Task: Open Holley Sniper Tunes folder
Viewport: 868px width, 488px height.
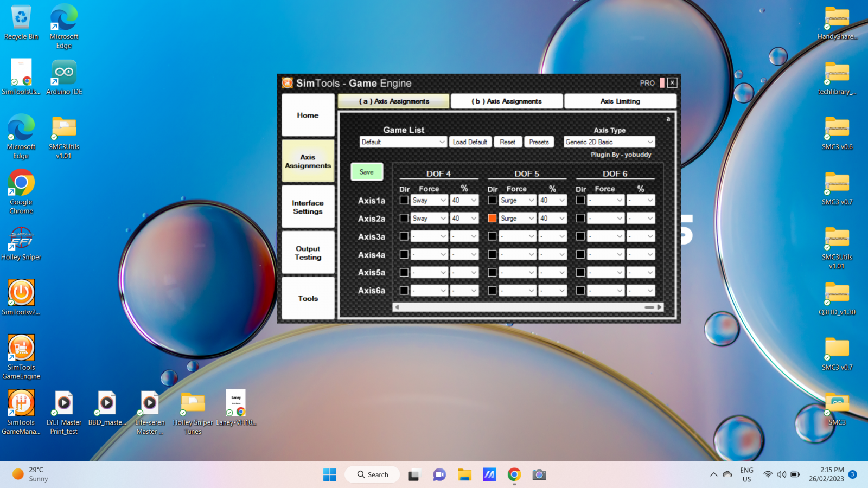Action: point(193,412)
